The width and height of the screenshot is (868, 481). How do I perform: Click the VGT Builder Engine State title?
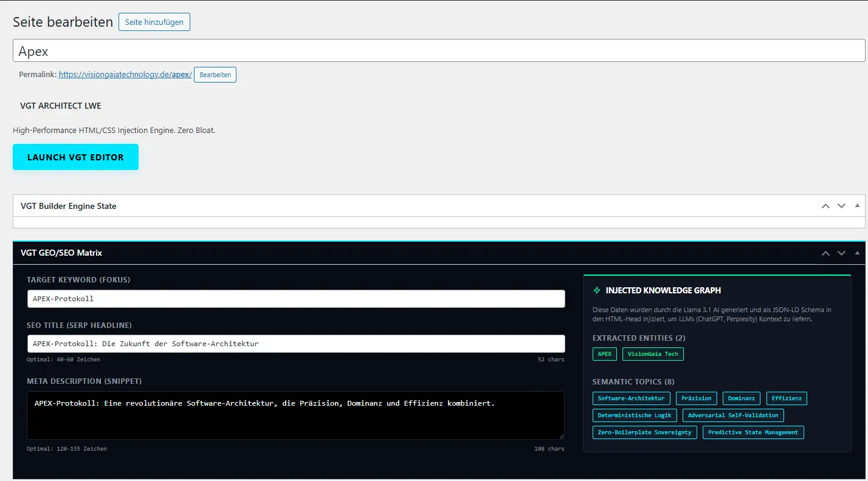pos(69,206)
